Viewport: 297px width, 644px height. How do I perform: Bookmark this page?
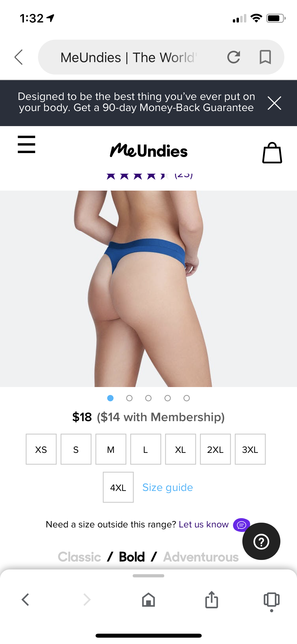pyautogui.click(x=265, y=57)
